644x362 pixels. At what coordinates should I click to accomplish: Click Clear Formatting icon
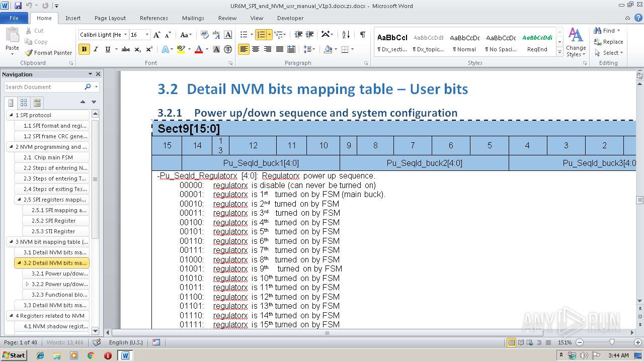(x=205, y=35)
